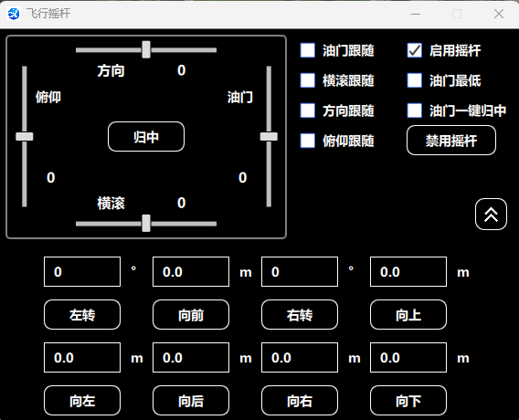Click the 横滚 horizontal slider handle
Viewport: 519px width, 420px height.
[x=146, y=223]
